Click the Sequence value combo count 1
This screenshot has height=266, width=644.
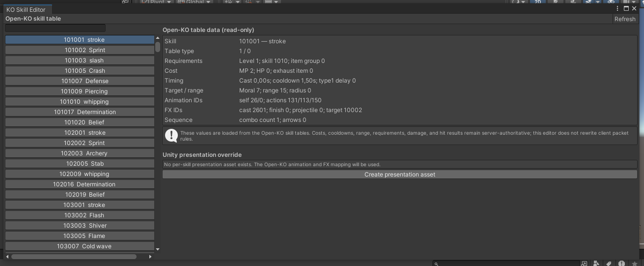pyautogui.click(x=273, y=120)
